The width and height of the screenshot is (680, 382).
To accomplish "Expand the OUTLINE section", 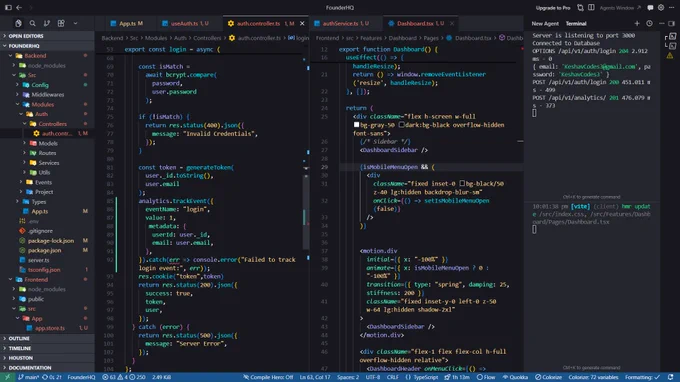I will coord(47,338).
